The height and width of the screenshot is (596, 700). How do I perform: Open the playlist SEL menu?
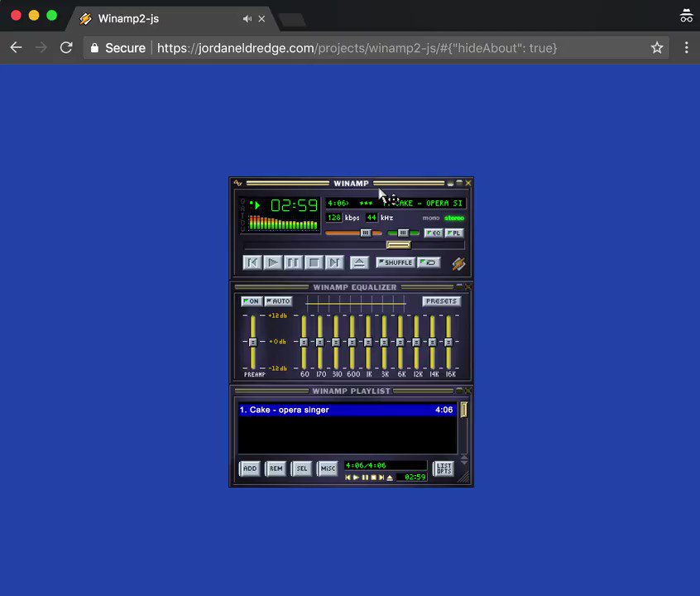pyautogui.click(x=302, y=469)
